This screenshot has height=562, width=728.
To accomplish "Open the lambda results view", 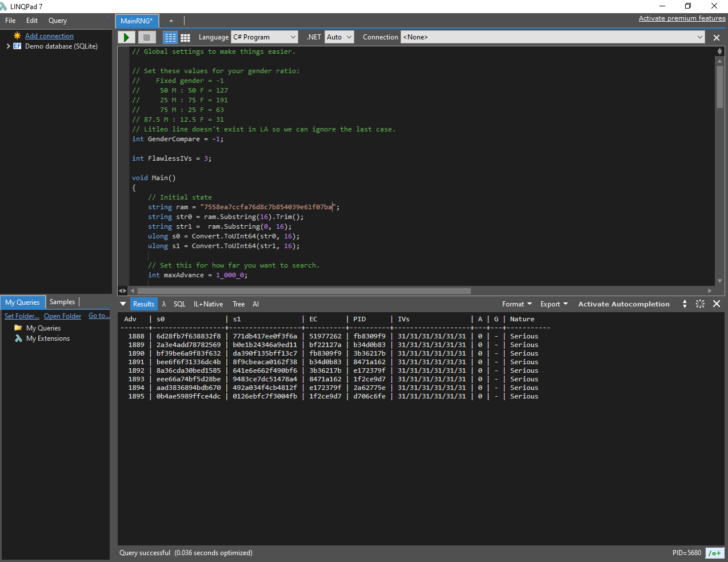I will (164, 304).
